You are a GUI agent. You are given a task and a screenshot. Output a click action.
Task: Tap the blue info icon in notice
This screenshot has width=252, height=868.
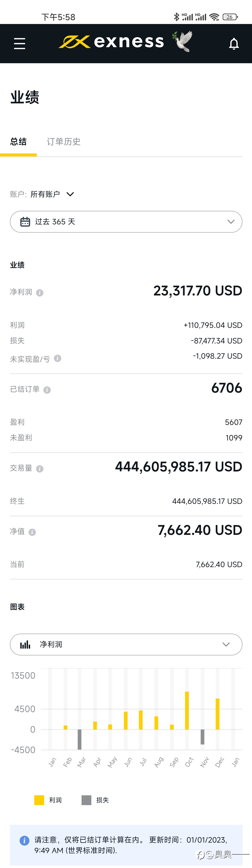coord(24,840)
